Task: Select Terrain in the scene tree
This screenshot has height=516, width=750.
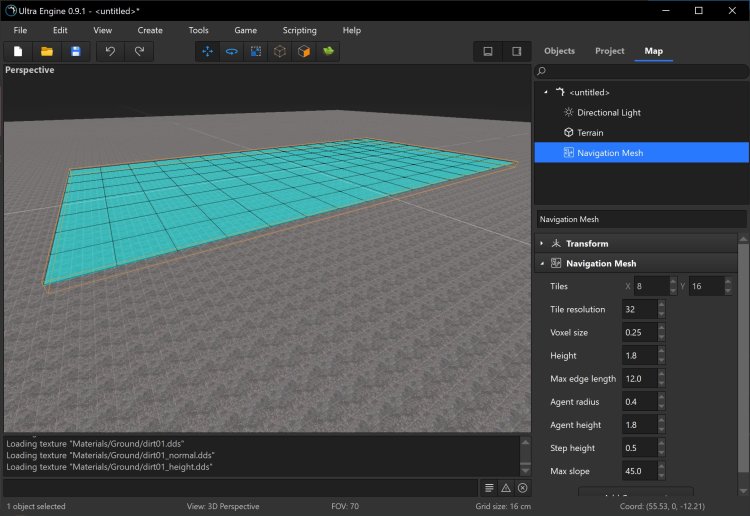Action: [590, 132]
